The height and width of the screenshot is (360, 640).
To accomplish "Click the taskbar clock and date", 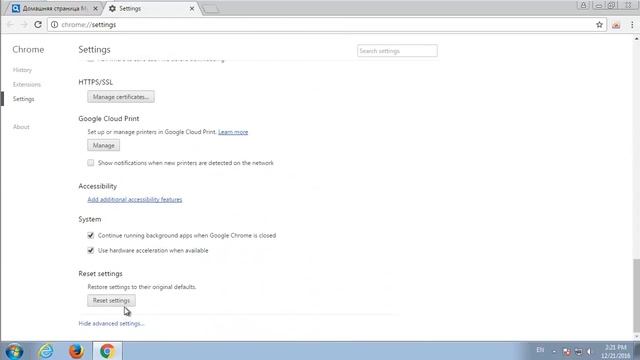I will point(616,351).
